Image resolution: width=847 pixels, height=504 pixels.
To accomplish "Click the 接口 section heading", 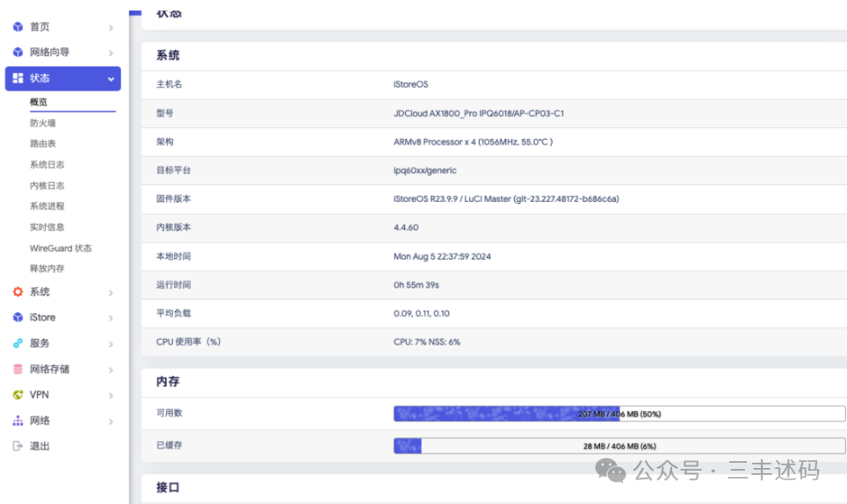I will (x=168, y=487).
